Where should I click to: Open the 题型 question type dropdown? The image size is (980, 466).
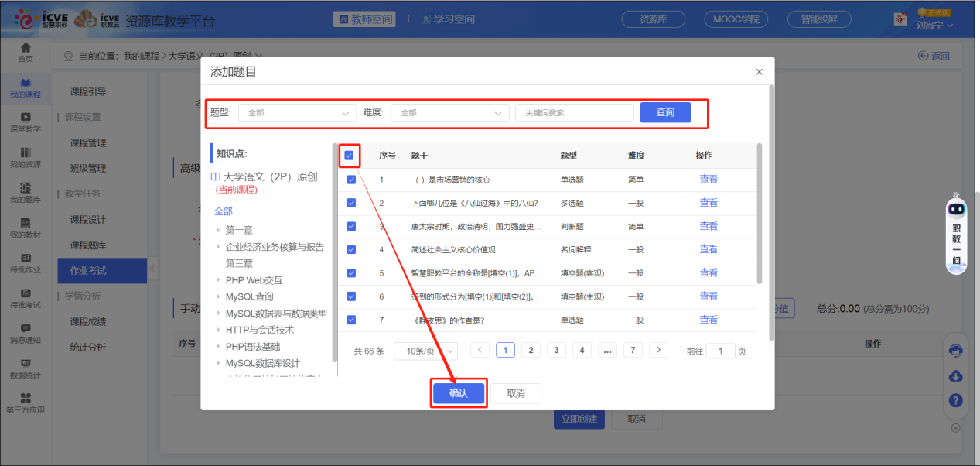click(296, 112)
